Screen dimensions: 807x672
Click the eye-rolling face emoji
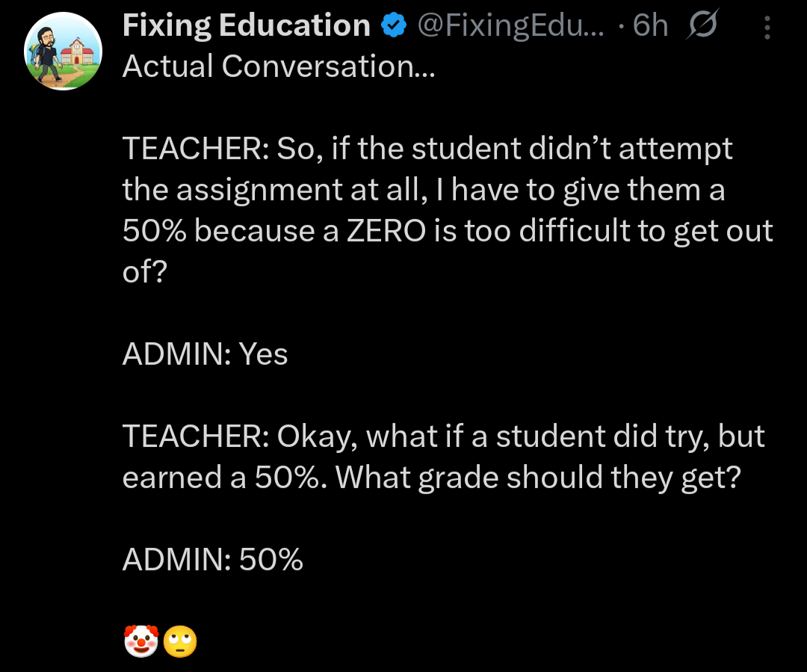[x=180, y=641]
